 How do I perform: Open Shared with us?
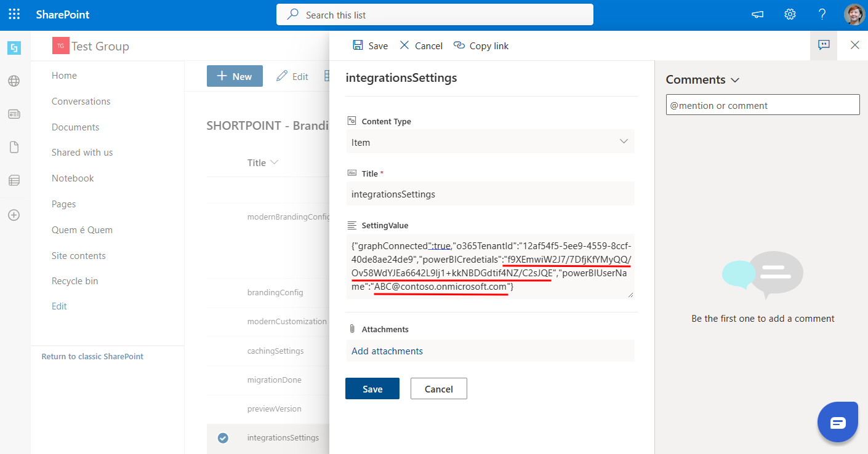[82, 153]
